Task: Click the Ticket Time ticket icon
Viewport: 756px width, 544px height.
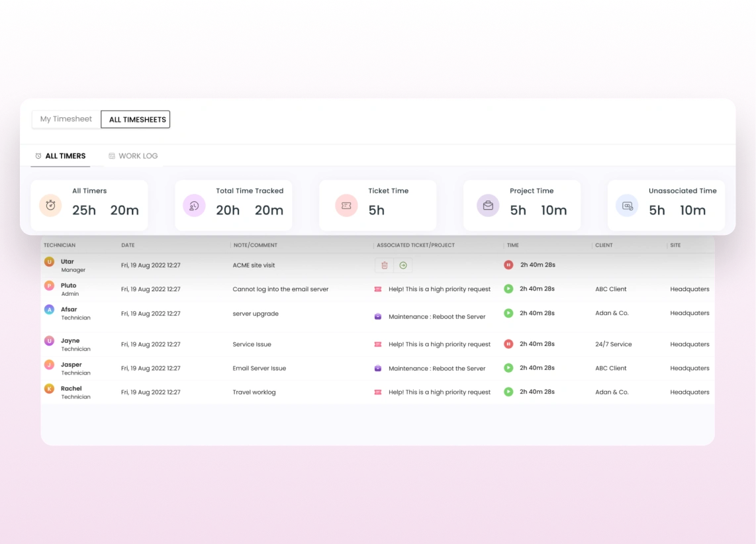Action: [346, 205]
